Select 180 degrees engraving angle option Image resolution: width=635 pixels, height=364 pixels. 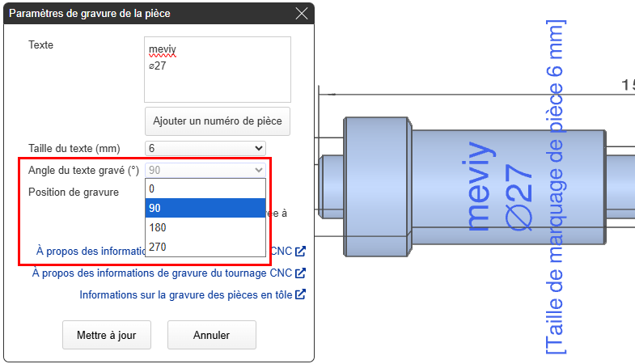(x=205, y=227)
